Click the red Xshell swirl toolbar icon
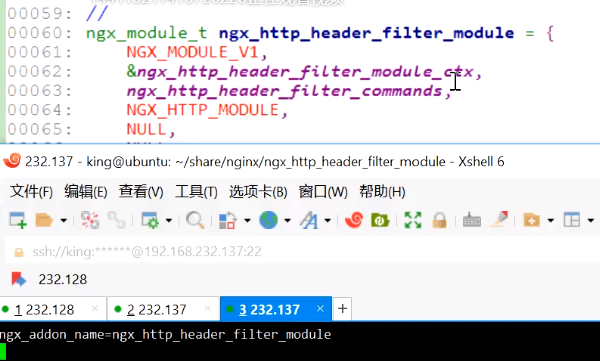The height and width of the screenshot is (361, 600). click(354, 221)
